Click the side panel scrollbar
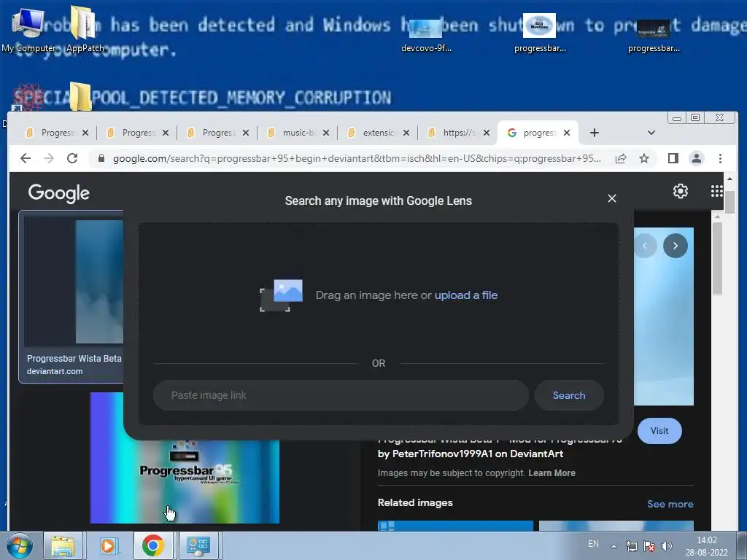Screen dimensions: 747x560 point(717,258)
